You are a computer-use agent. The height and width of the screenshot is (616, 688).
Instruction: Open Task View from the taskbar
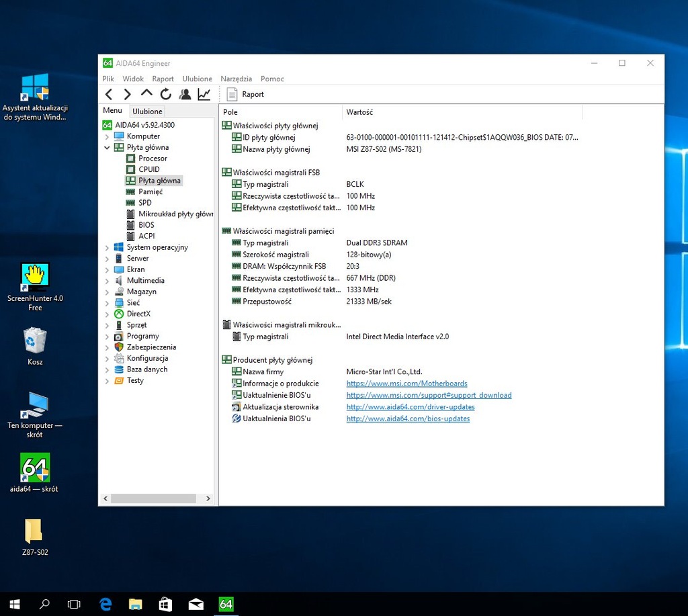pyautogui.click(x=74, y=604)
